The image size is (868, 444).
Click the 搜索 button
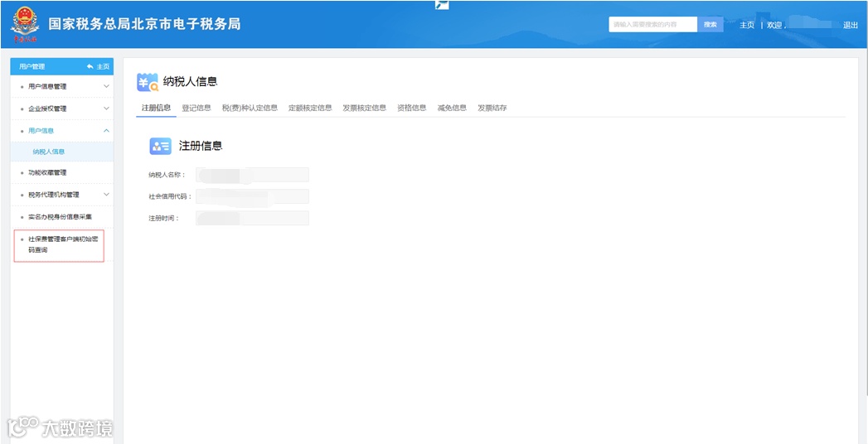(710, 24)
